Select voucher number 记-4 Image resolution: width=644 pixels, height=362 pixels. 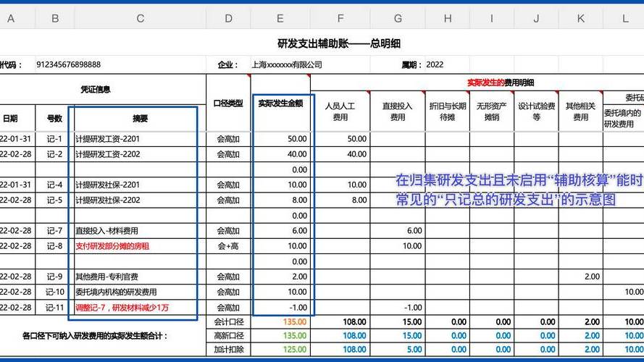coord(54,185)
